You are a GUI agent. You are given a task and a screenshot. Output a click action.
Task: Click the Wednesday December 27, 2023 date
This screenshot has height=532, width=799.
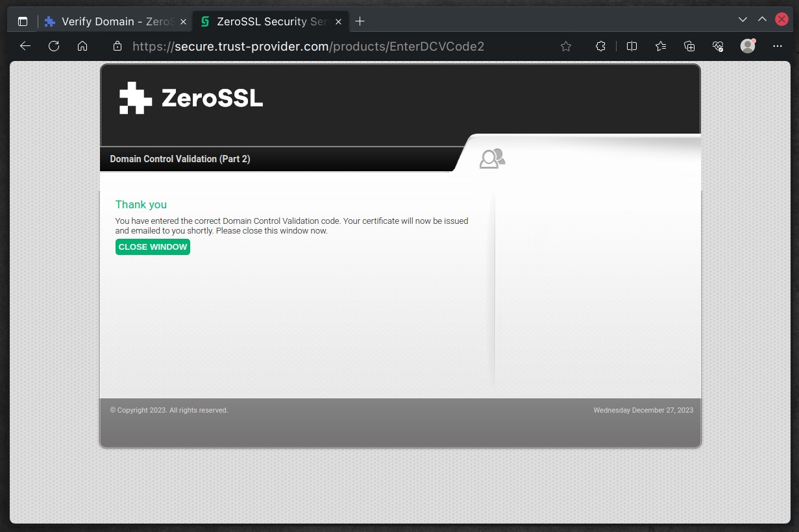pyautogui.click(x=643, y=410)
